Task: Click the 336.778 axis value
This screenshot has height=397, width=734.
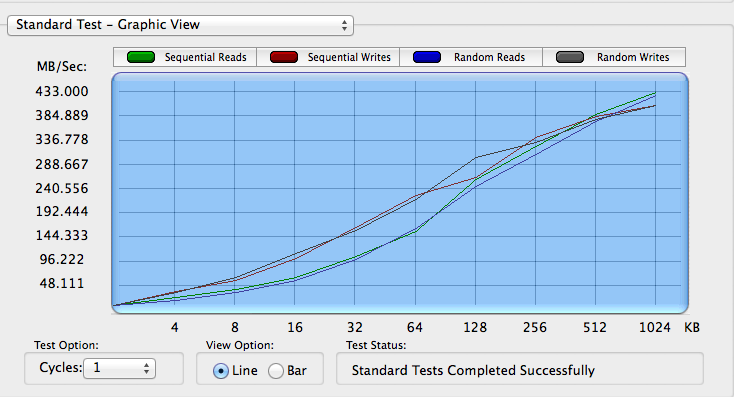Action: 62,140
